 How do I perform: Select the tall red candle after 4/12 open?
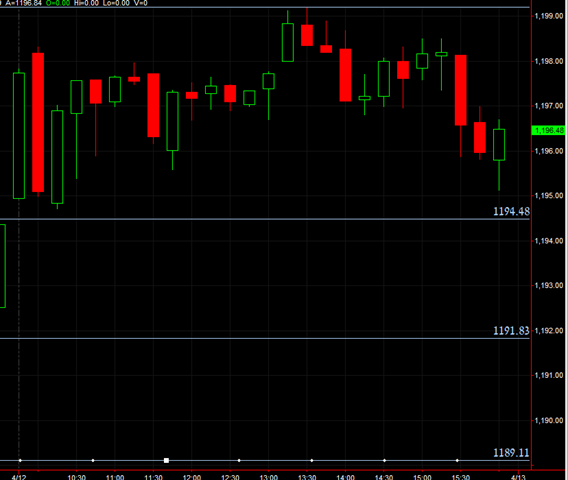point(38,122)
